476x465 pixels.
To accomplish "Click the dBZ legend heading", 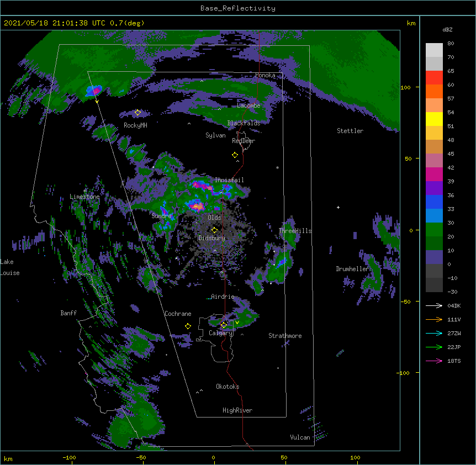I will point(447,29).
